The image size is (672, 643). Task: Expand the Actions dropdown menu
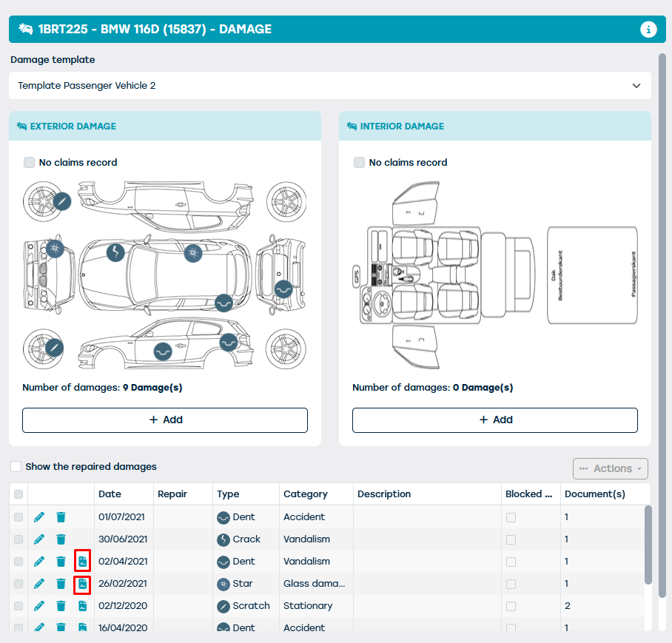611,468
